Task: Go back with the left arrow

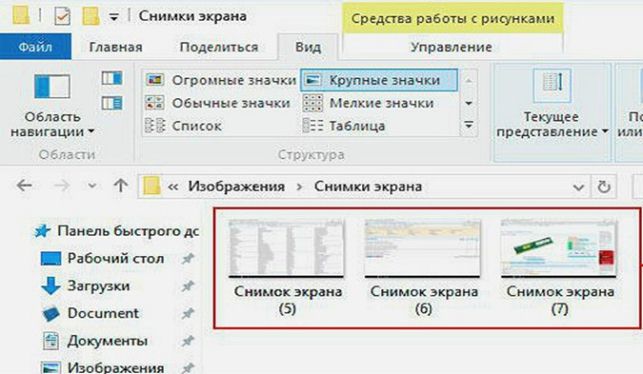Action: click(24, 186)
